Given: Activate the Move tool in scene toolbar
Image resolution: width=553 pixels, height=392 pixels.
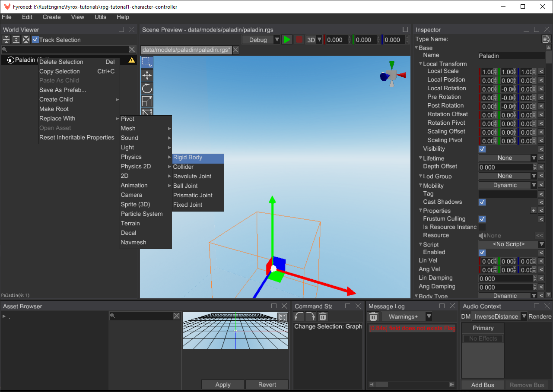Looking at the screenshot, I should (x=147, y=76).
